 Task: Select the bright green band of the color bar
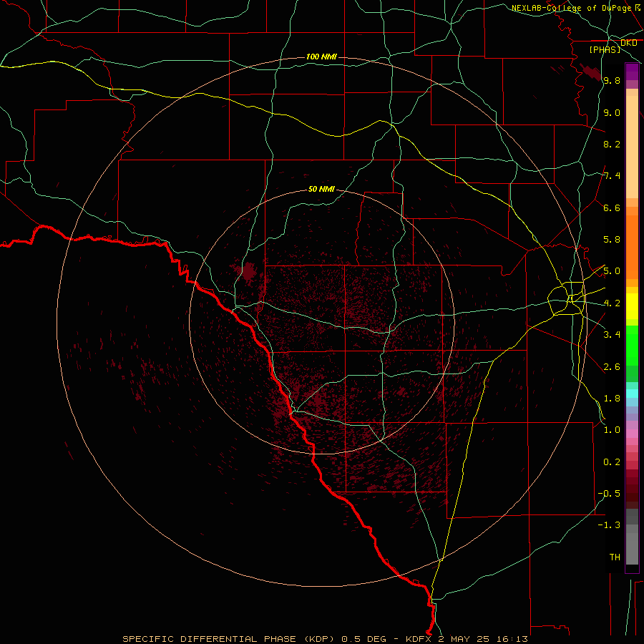[x=632, y=346]
